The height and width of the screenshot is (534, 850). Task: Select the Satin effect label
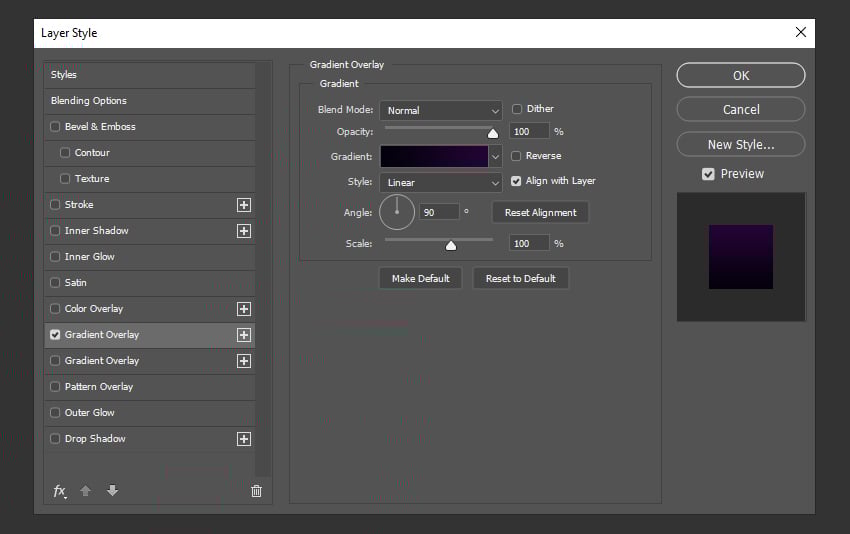75,282
